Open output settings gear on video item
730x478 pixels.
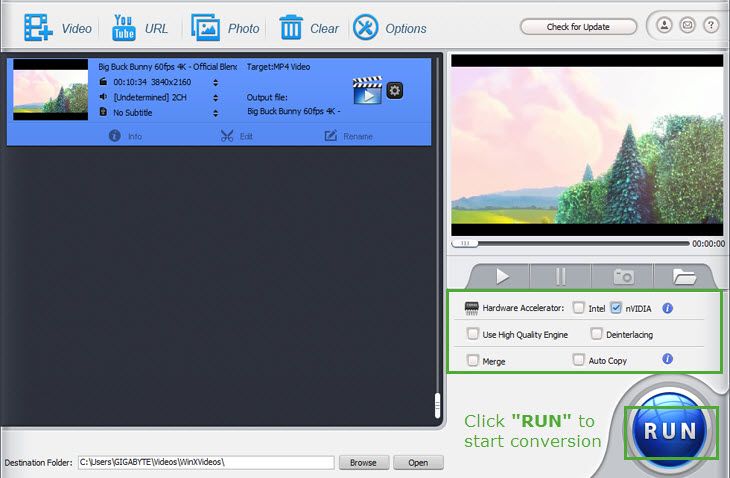pyautogui.click(x=395, y=91)
